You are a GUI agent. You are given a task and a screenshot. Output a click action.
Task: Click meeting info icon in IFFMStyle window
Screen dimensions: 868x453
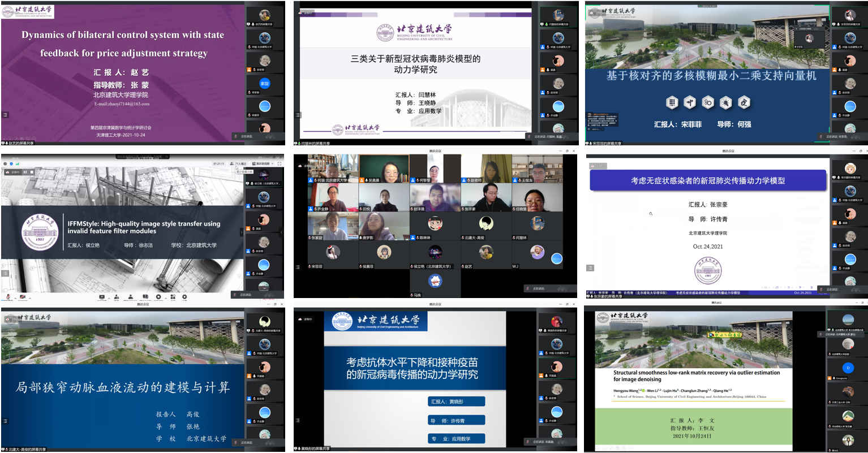tap(5, 164)
